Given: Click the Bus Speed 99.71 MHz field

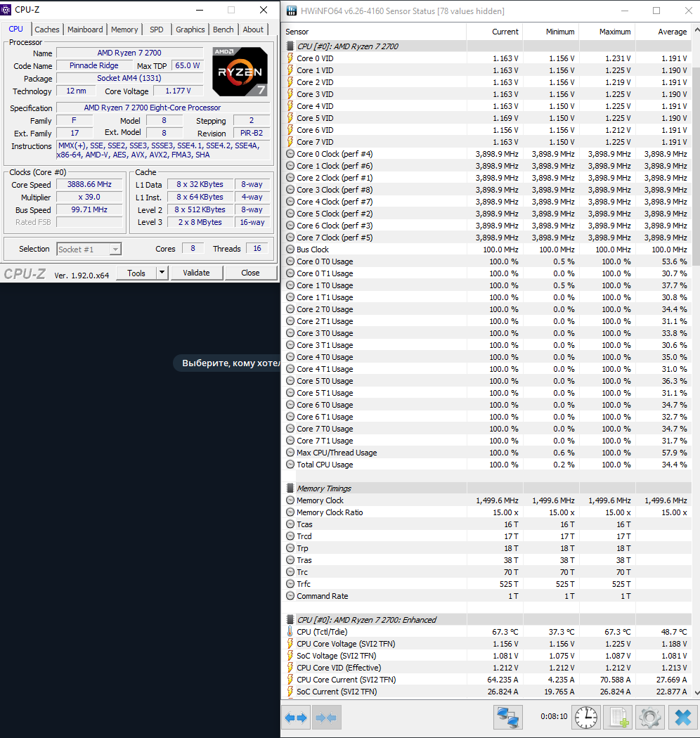Looking at the screenshot, I should pyautogui.click(x=89, y=210).
